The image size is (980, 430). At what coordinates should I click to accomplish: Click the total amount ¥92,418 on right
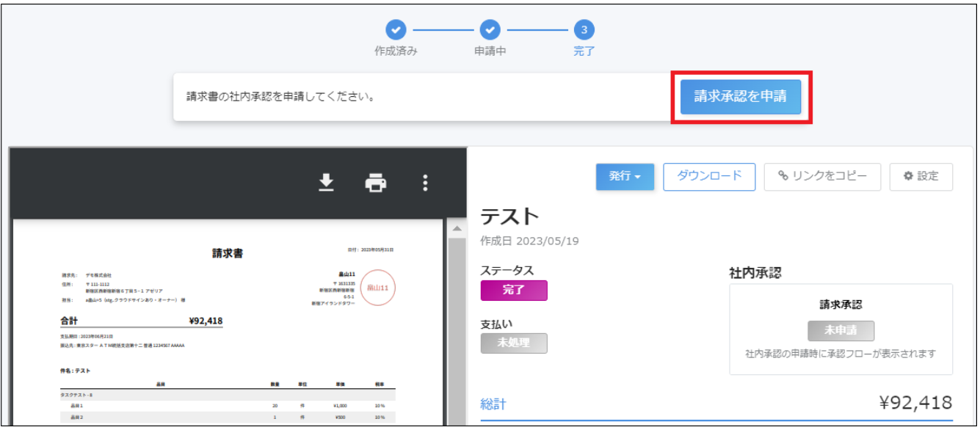(915, 403)
